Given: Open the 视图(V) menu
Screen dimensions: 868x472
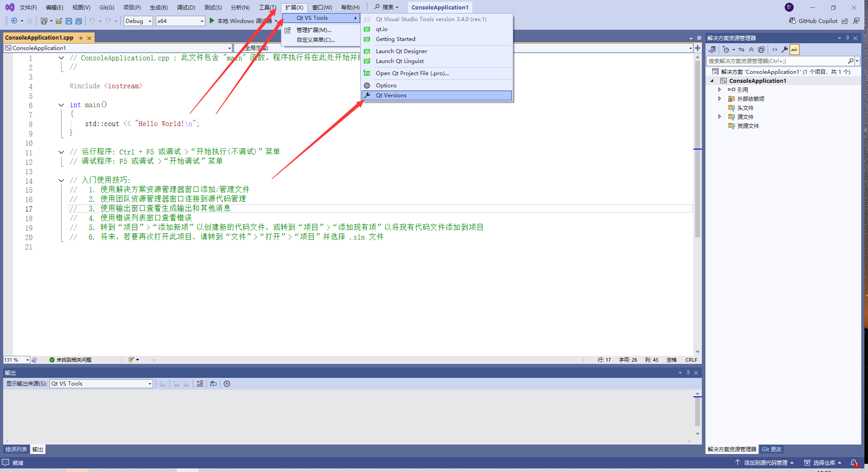Looking at the screenshot, I should point(81,7).
